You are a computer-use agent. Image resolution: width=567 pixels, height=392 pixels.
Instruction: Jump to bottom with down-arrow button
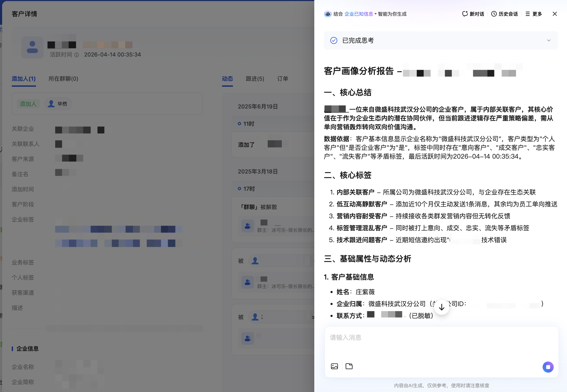pos(442,307)
